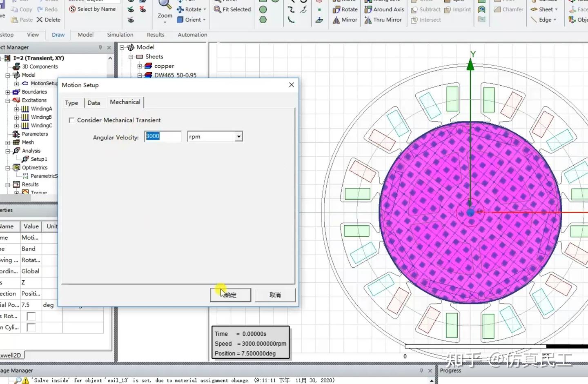Click the Intersect boolean icon
Viewport: 588px width, 384px height.
coord(414,20)
